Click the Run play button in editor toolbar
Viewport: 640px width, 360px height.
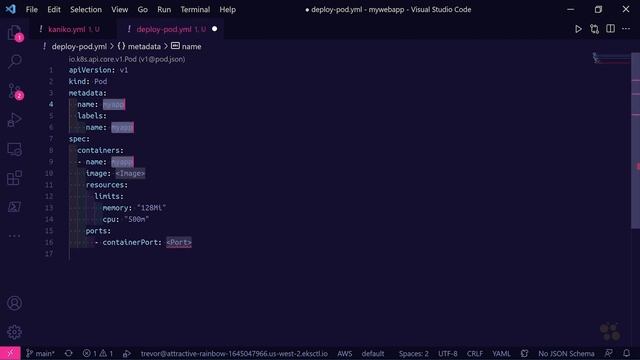pyautogui.click(x=578, y=29)
